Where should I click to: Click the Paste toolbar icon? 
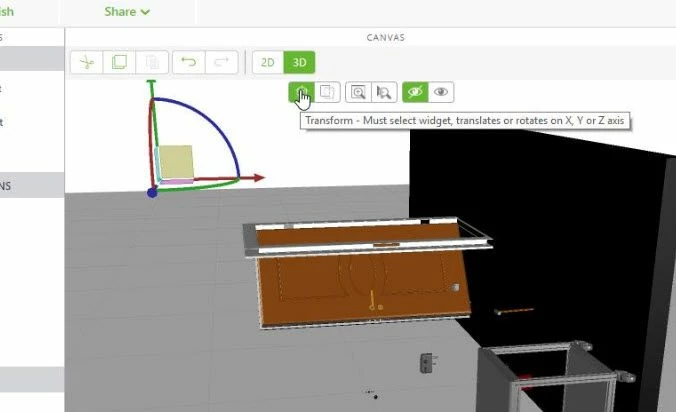152,62
